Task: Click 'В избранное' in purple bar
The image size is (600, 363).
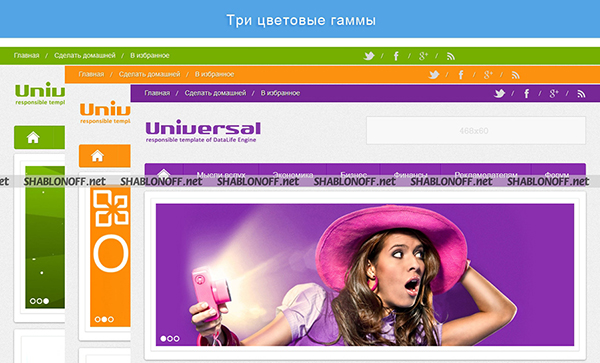Action: (280, 93)
